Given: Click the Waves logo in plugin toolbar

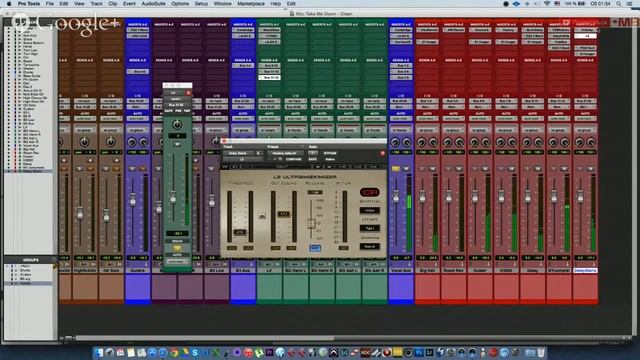Looking at the screenshot, I should click(225, 167).
